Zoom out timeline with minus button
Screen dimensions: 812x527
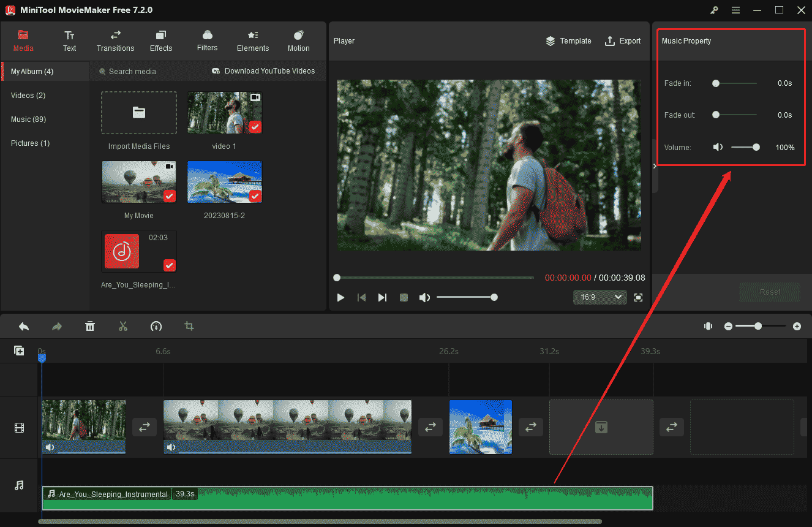point(728,327)
